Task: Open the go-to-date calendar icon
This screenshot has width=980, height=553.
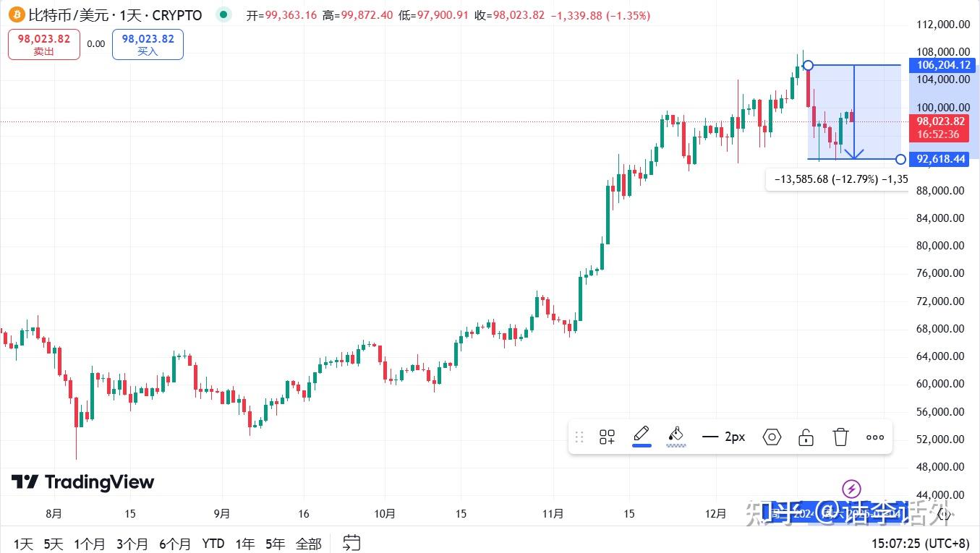Action: [x=351, y=543]
